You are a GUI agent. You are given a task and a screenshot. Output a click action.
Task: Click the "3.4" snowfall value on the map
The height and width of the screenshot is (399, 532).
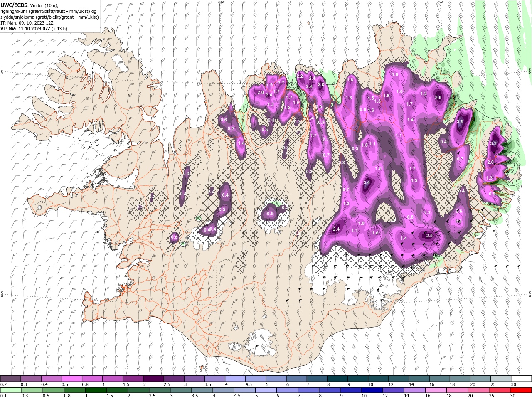point(367,183)
